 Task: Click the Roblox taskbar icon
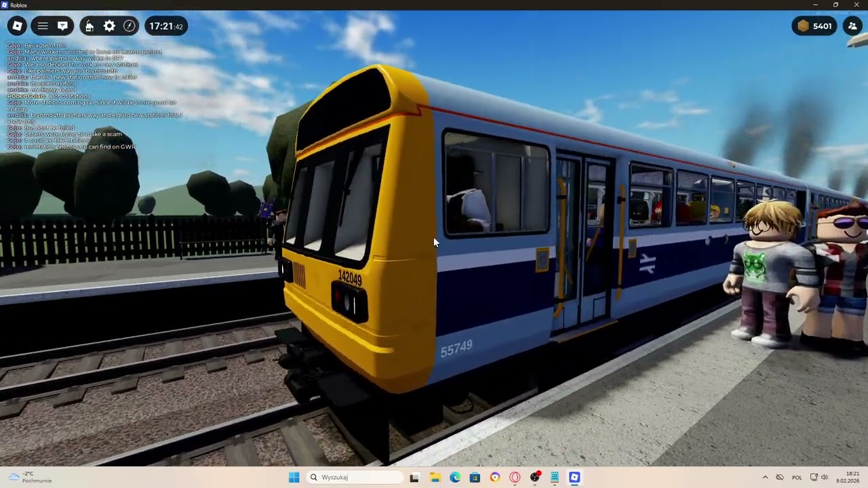pyautogui.click(x=574, y=477)
